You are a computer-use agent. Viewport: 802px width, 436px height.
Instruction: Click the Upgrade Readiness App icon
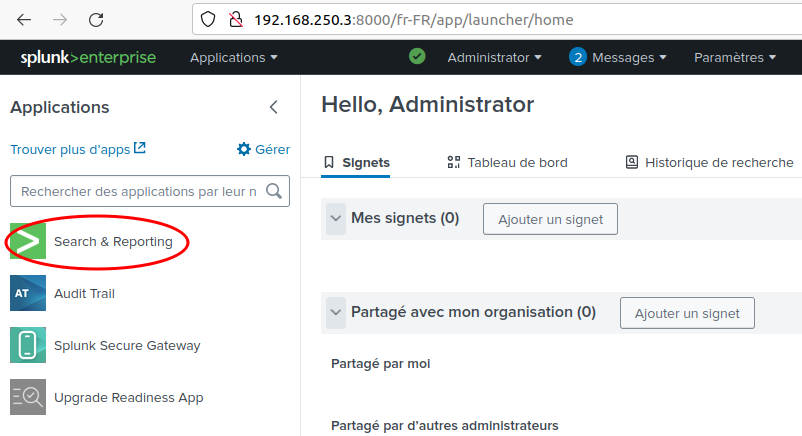[x=28, y=397]
